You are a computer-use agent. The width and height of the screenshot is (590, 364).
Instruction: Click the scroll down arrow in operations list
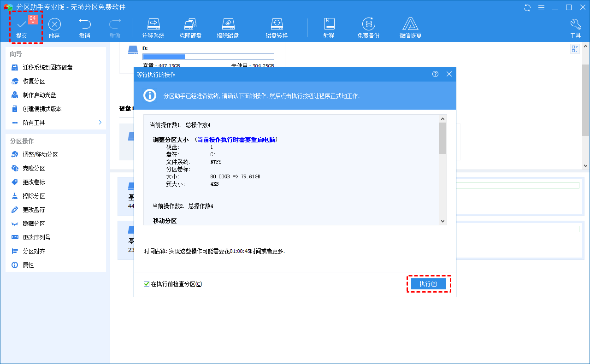click(443, 221)
